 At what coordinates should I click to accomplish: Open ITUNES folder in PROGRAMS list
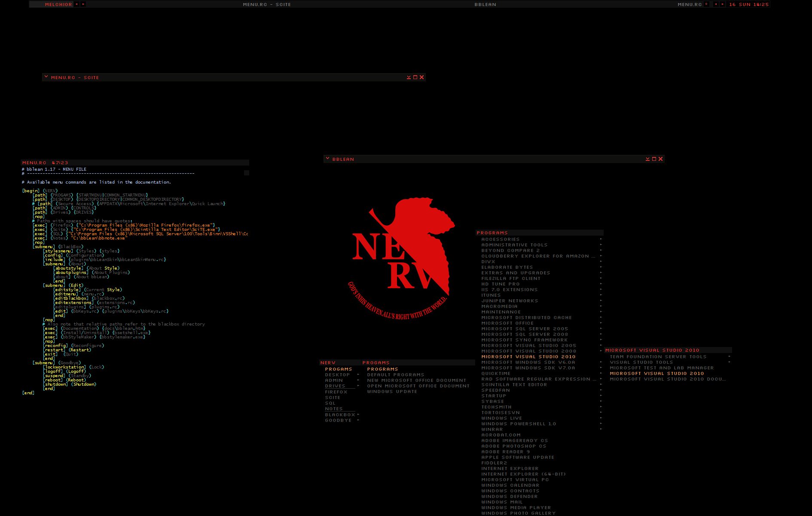[491, 295]
